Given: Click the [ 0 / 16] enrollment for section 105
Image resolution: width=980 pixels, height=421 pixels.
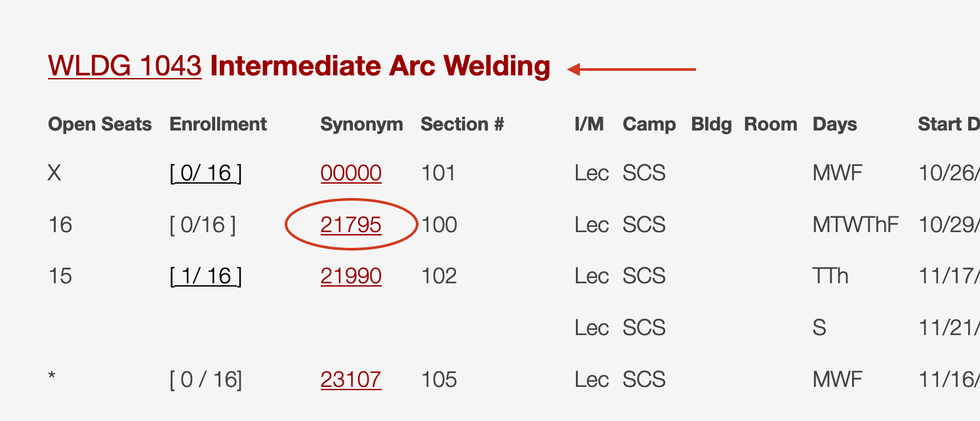Looking at the screenshot, I should point(205,380).
